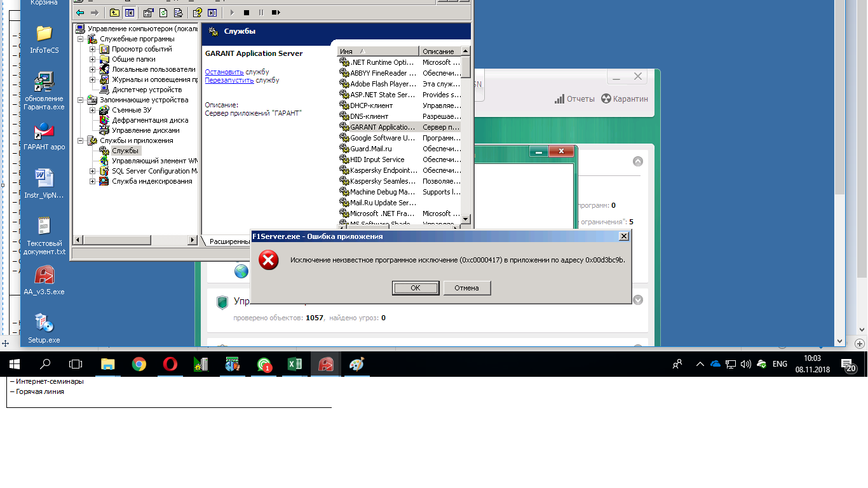The image size is (868, 488).
Task: Select the Службы tree item
Action: [x=125, y=151]
